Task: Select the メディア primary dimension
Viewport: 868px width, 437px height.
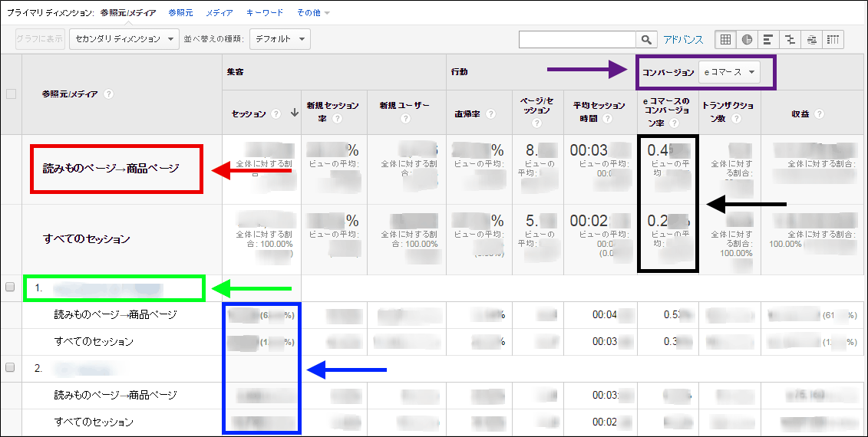Action: coord(219,13)
